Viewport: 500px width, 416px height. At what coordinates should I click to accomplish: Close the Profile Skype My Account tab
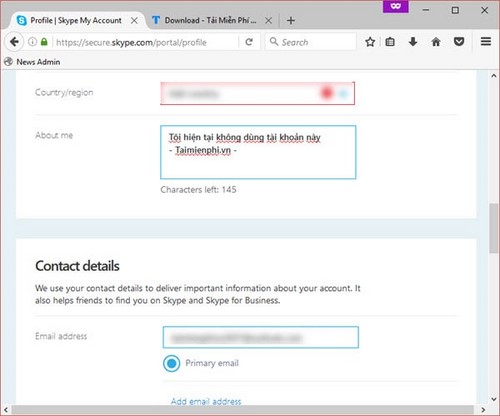click(134, 21)
